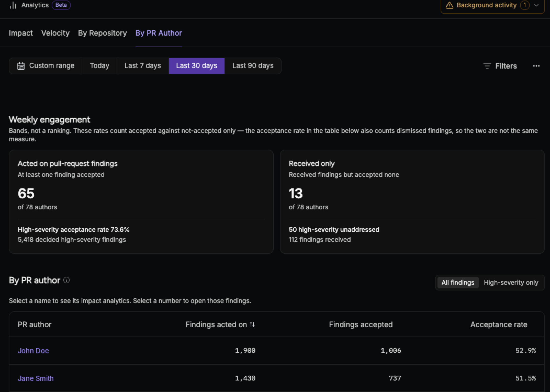Click the Beta badge
550x392 pixels.
(x=61, y=5)
